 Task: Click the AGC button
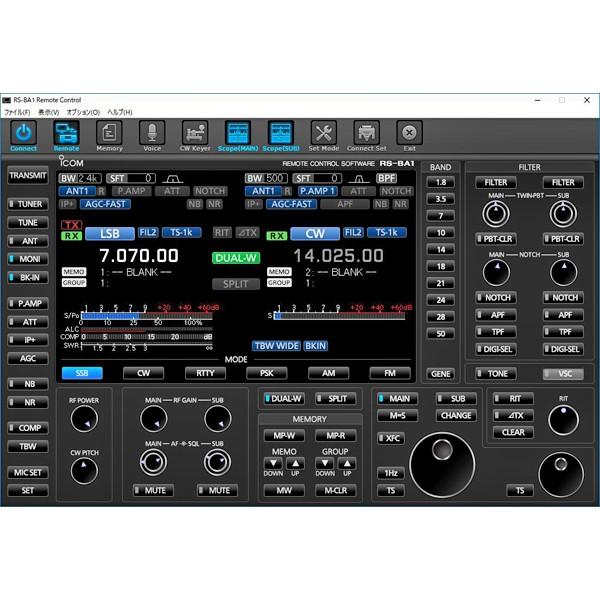point(28,359)
